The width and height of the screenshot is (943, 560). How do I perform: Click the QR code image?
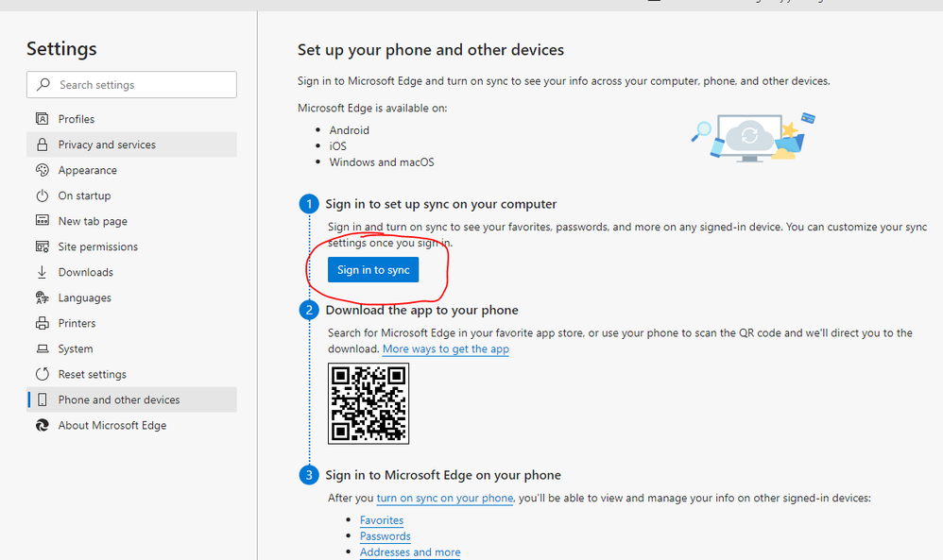[369, 404]
